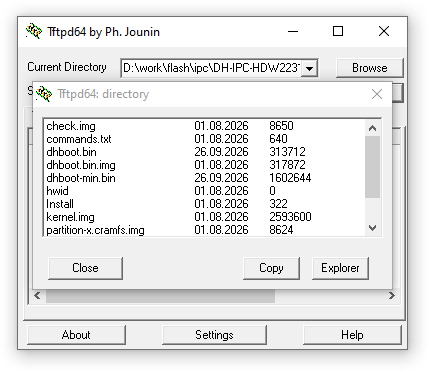Image resolution: width=429 pixels, height=372 pixels.
Task: Close the Tftpd64 directory dialog with X
Action: [377, 94]
